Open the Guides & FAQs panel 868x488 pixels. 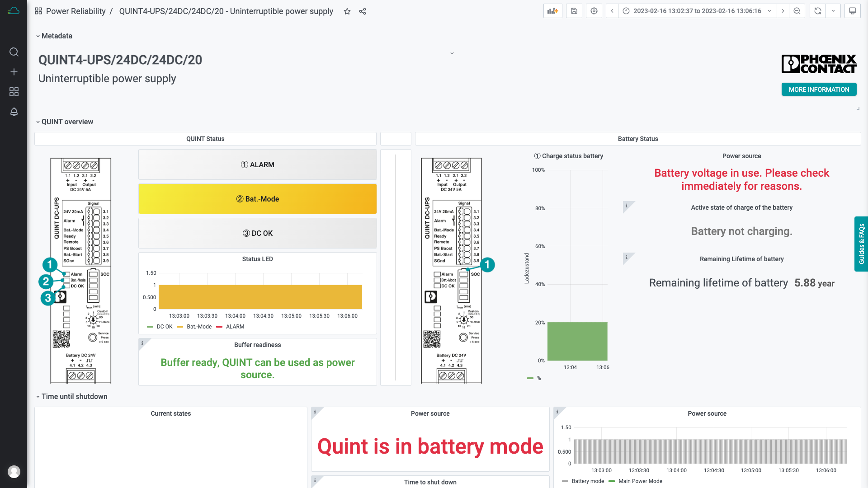tap(861, 244)
